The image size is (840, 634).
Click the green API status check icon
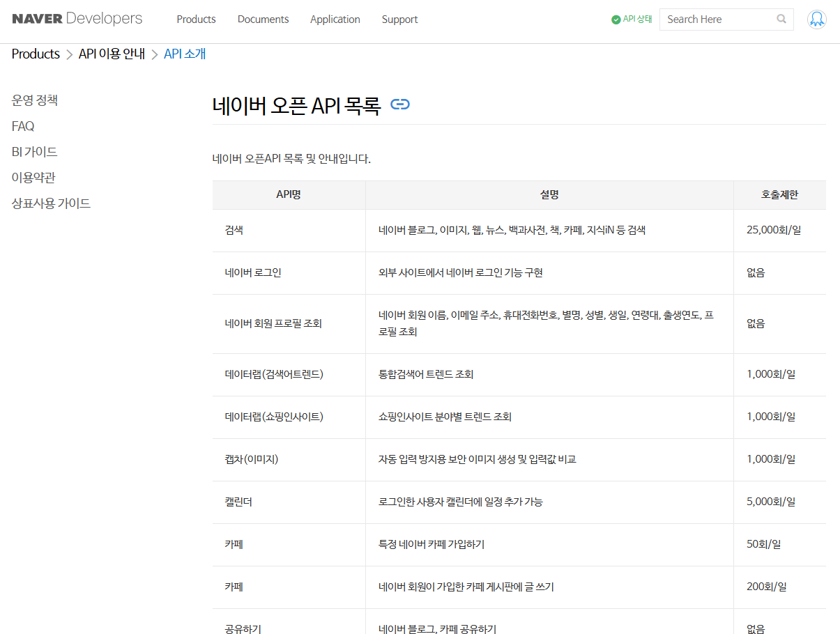[x=616, y=20]
